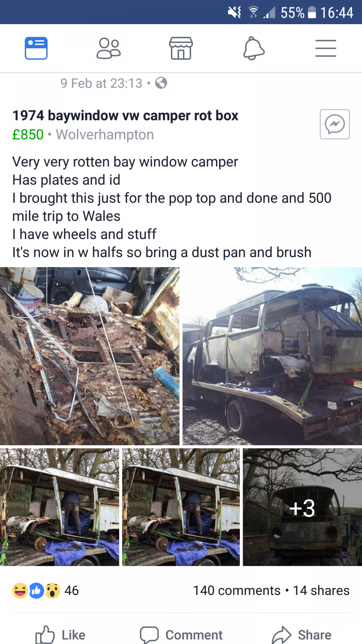Viewport: 362px width, 644px height.
Task: Open the 140 comments link
Action: [237, 590]
